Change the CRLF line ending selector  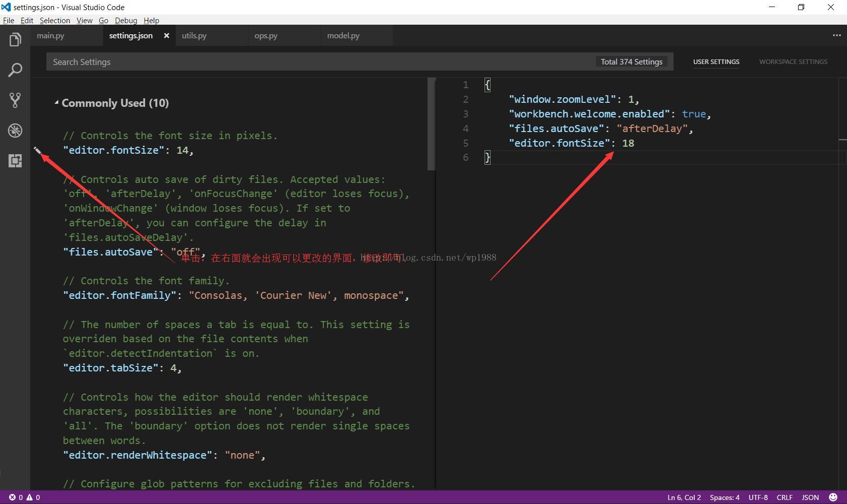click(x=784, y=497)
